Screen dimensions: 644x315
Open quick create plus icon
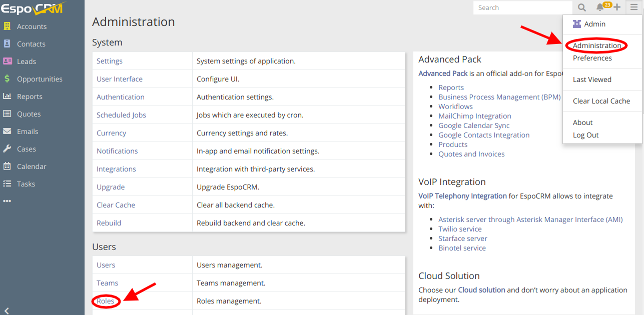tap(617, 7)
